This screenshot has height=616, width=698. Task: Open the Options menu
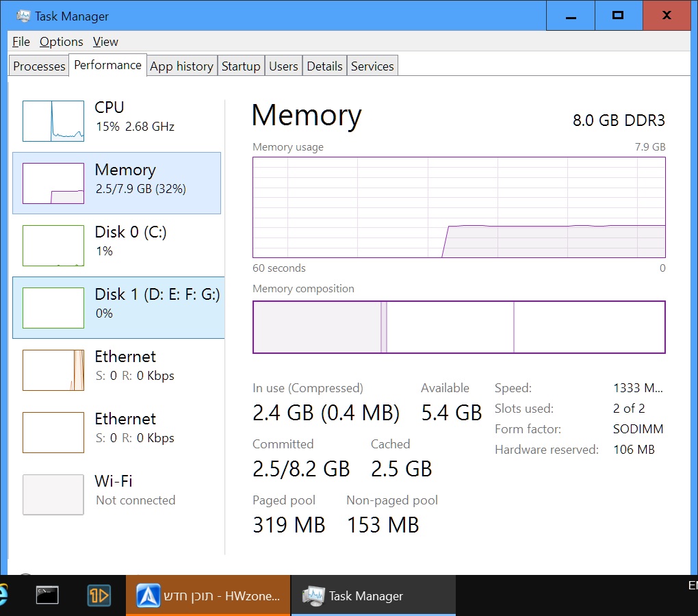[61, 41]
